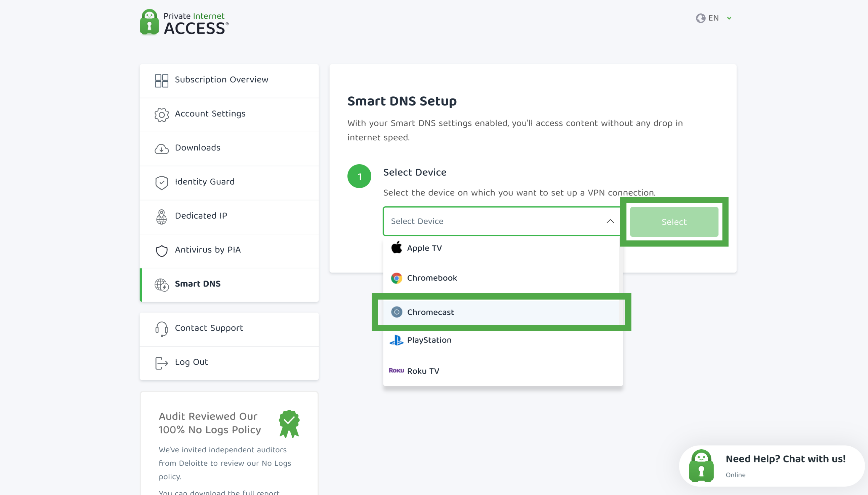Click the Chrome logo next to Chromebook
The width and height of the screenshot is (868, 495).
396,278
